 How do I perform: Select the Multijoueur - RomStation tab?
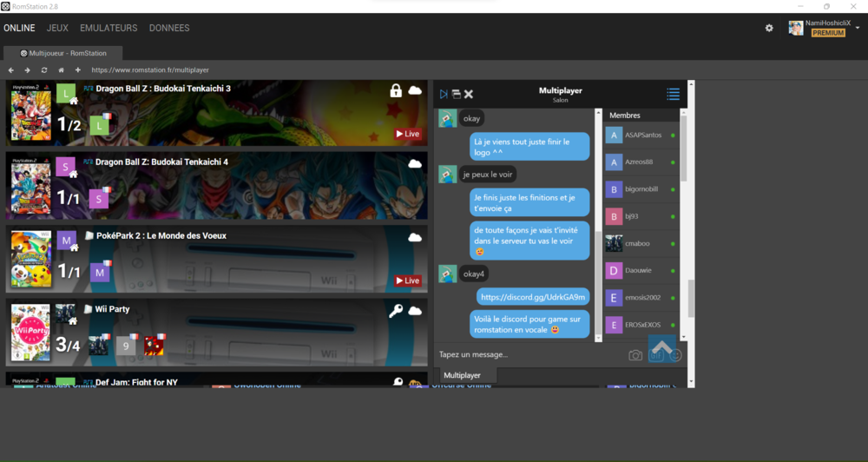point(62,53)
